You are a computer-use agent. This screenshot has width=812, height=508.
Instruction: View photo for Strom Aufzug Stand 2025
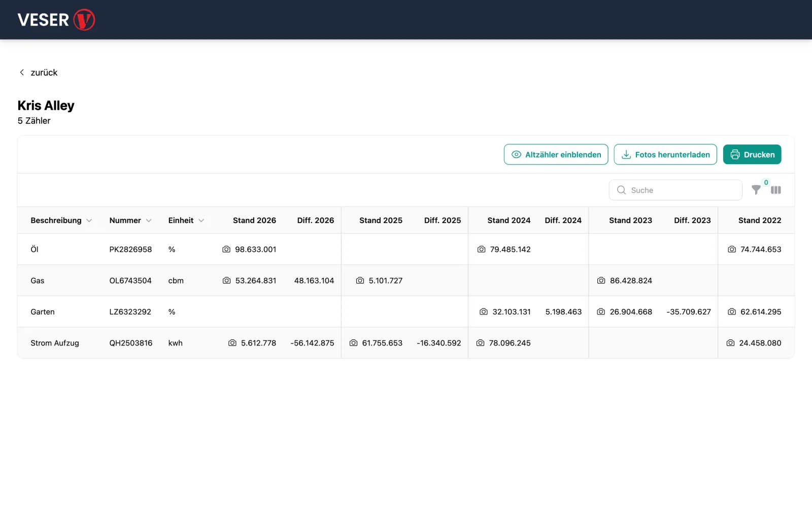(353, 343)
